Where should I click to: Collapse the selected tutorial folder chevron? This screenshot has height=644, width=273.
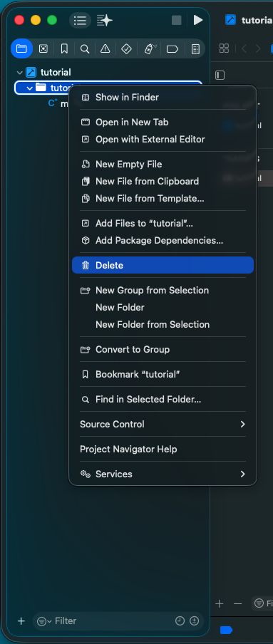point(30,88)
